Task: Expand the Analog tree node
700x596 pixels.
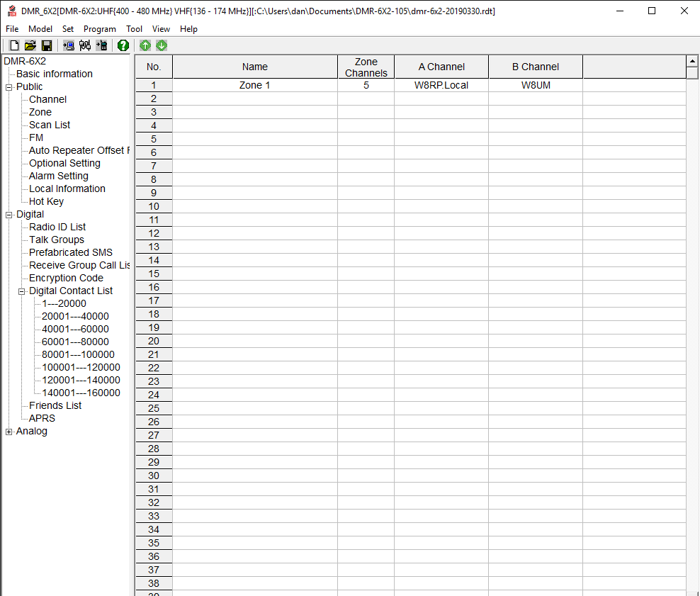Action: pyautogui.click(x=9, y=432)
